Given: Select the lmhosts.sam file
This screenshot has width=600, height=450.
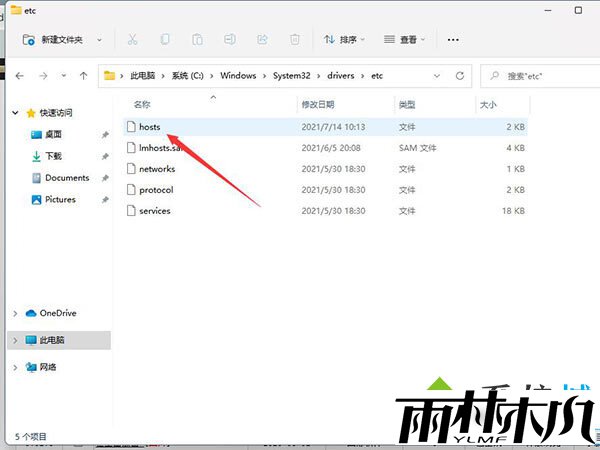Looking at the screenshot, I should pyautogui.click(x=162, y=148).
